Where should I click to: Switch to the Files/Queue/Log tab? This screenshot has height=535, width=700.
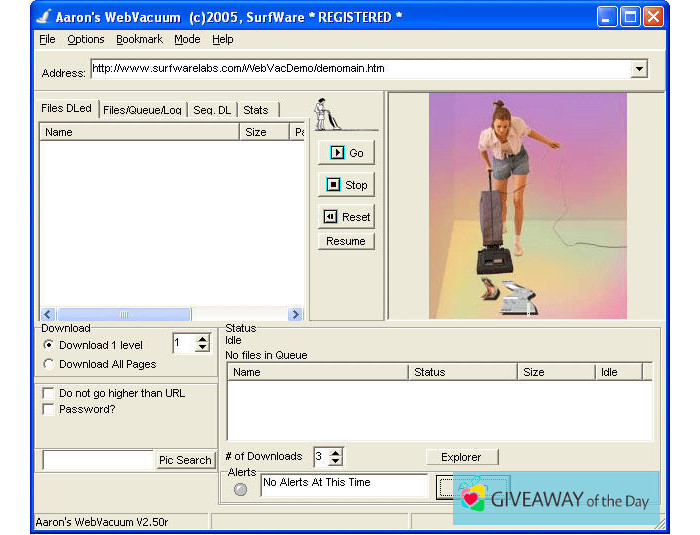pos(141,110)
